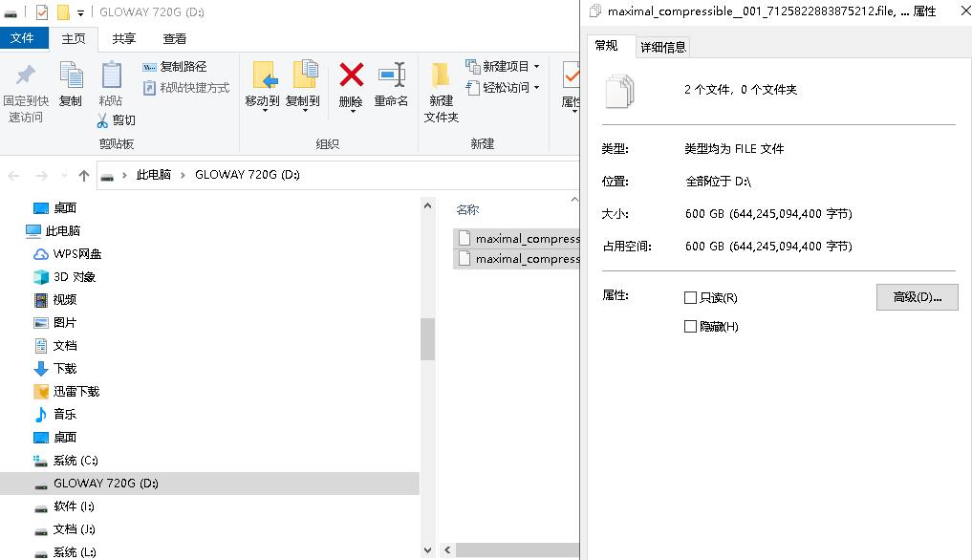Click the 重命名 rename icon
Screen dimensions: 972x560
[392, 75]
